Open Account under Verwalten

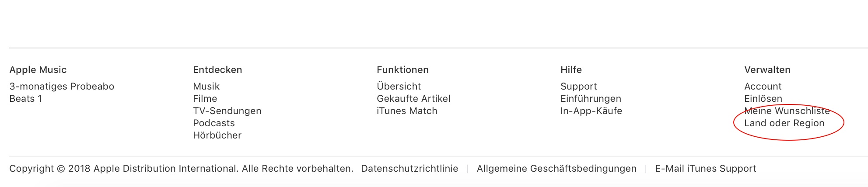point(763,87)
